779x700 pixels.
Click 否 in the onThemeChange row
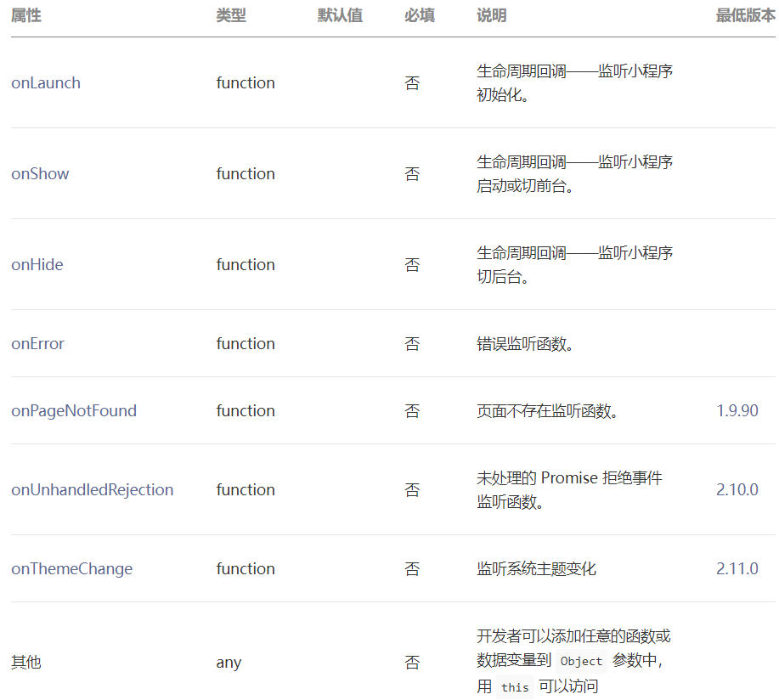[x=412, y=569]
